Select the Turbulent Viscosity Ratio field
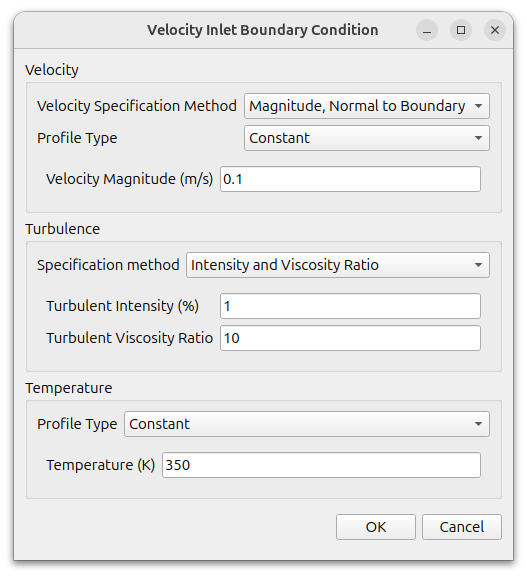Image resolution: width=527 pixels, height=577 pixels. click(x=350, y=338)
